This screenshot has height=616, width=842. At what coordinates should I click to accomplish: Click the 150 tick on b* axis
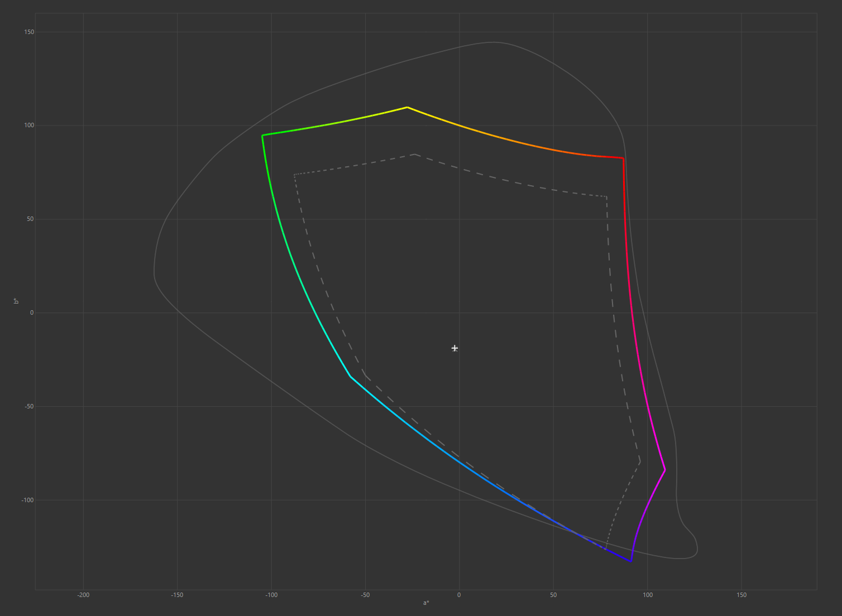[x=29, y=32]
